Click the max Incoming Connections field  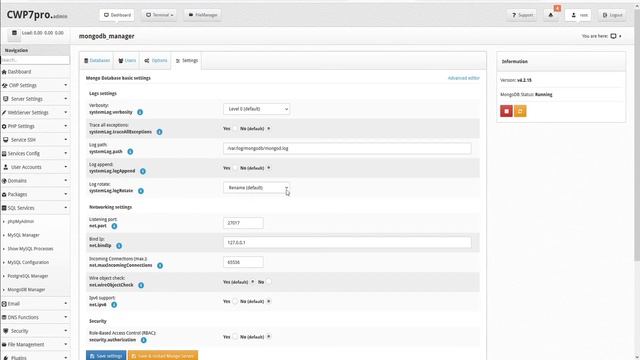coord(243,262)
